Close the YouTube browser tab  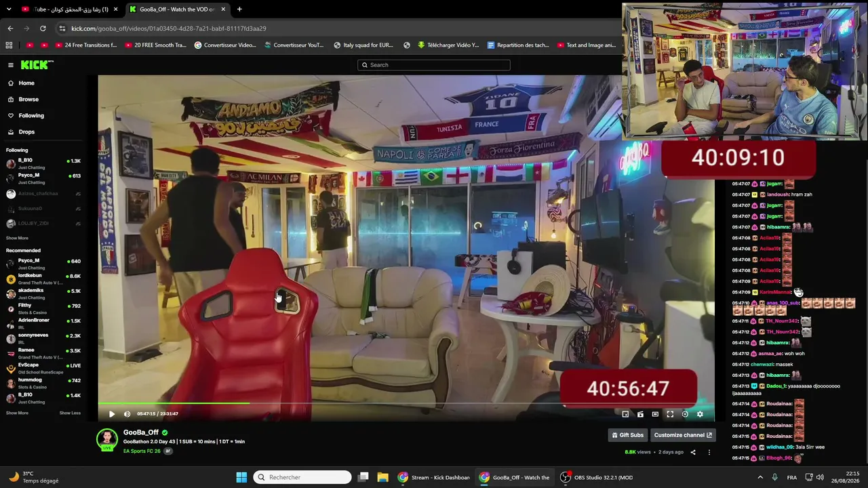tap(115, 9)
